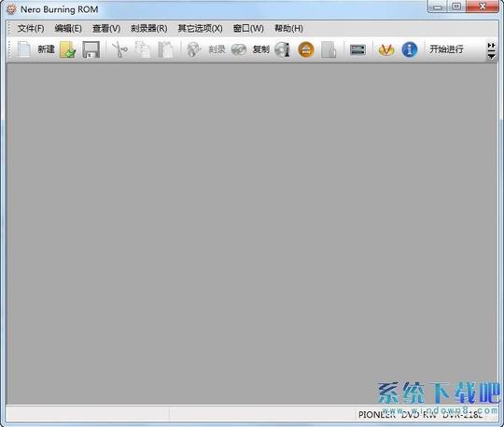The image size is (504, 427).
Task: Open the choose recorder drive icon
Action: 357,49
